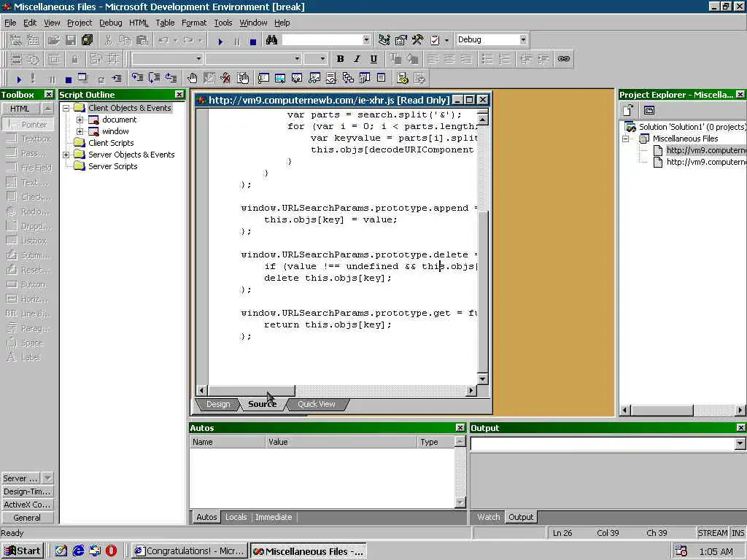The height and width of the screenshot is (560, 747).
Task: Click the Cut scissors icon
Action: pos(109,40)
